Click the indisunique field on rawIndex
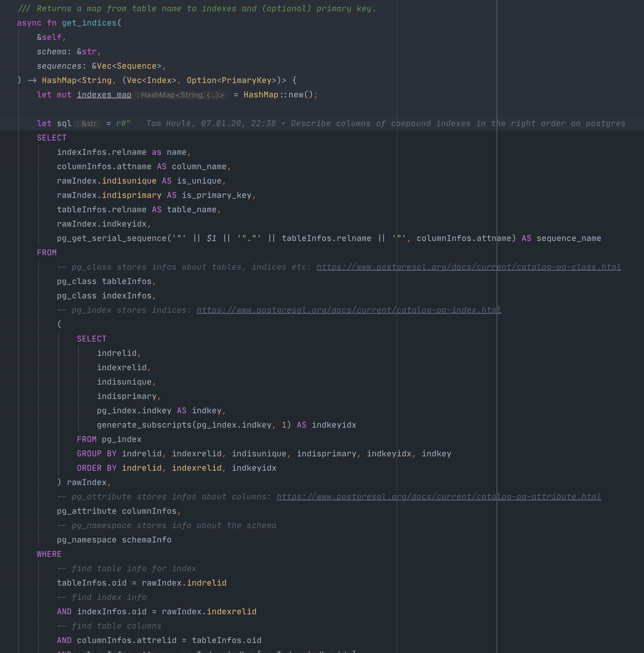 (x=129, y=181)
